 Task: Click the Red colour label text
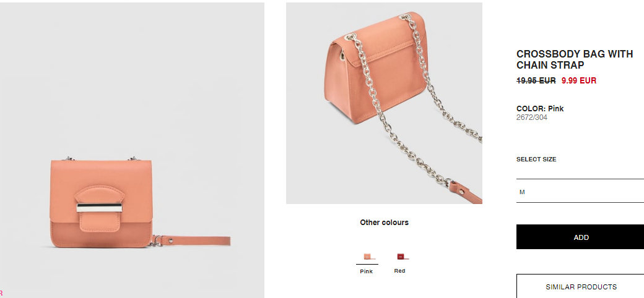pos(399,271)
